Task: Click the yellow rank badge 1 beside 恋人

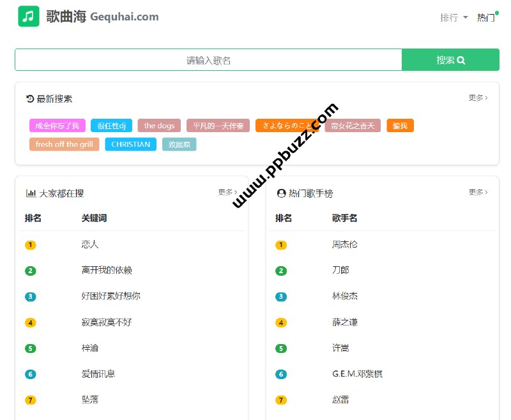Action: [x=31, y=244]
